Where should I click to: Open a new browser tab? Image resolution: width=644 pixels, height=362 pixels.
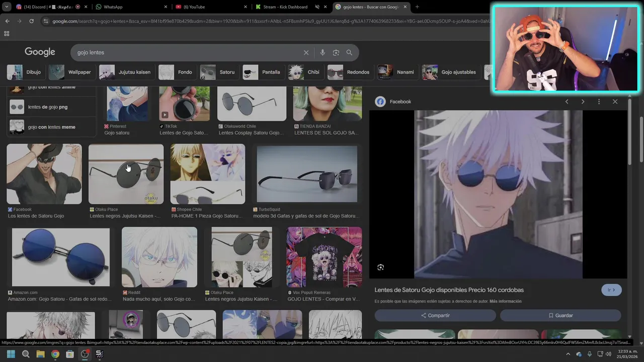[417, 7]
